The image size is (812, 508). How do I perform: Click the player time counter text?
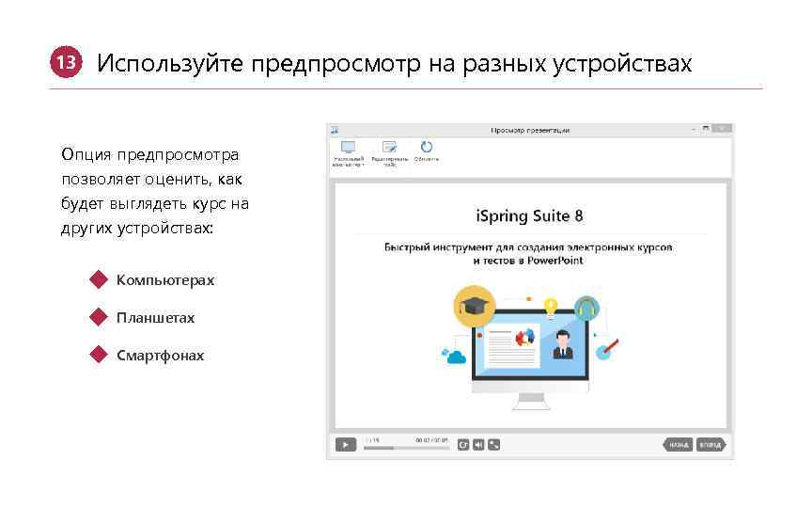point(432,440)
